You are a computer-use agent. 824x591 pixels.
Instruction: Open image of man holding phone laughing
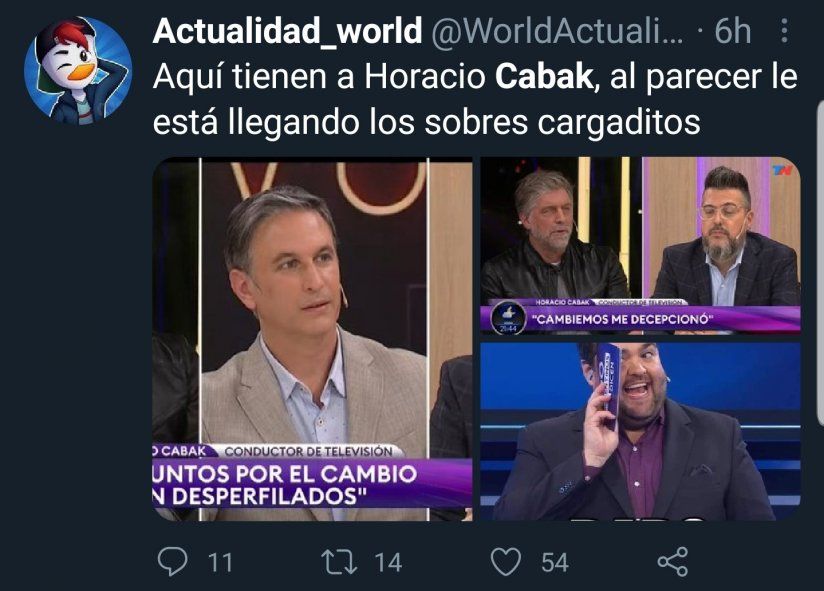(x=640, y=431)
